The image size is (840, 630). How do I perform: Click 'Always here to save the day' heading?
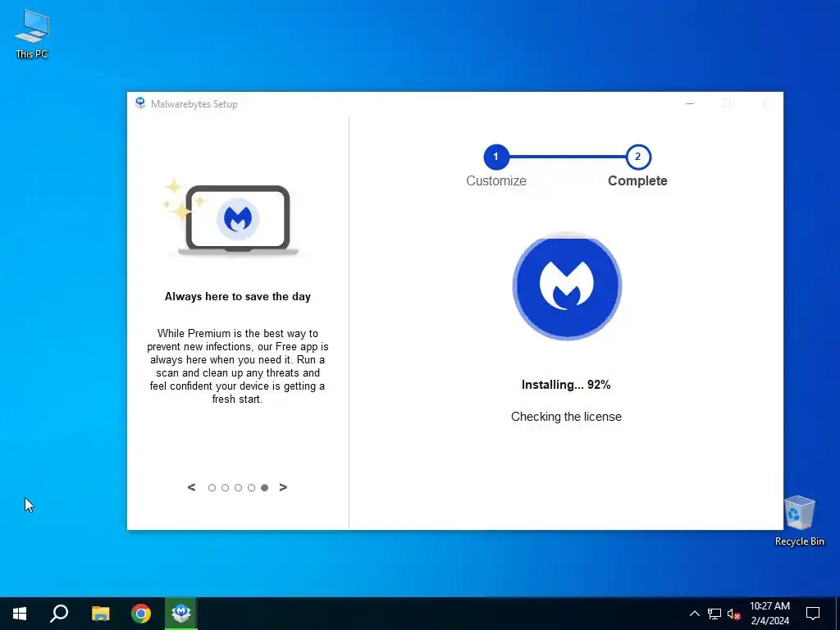[237, 297]
